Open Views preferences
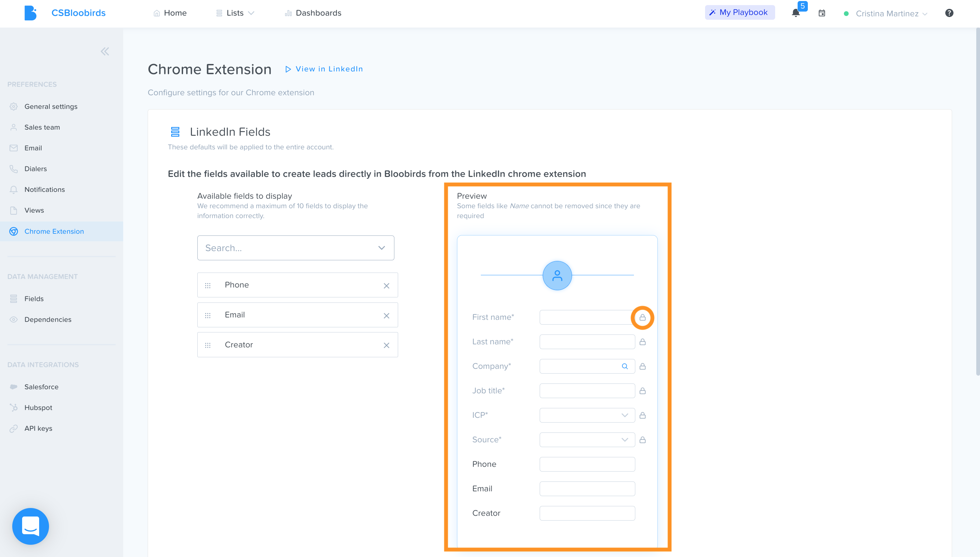980x557 pixels. tap(34, 210)
